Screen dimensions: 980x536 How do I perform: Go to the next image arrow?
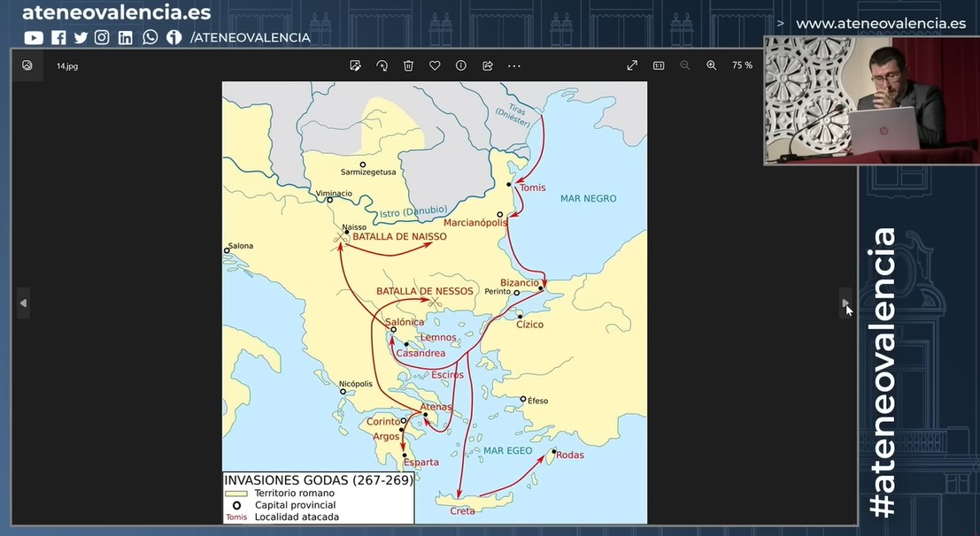pyautogui.click(x=845, y=303)
